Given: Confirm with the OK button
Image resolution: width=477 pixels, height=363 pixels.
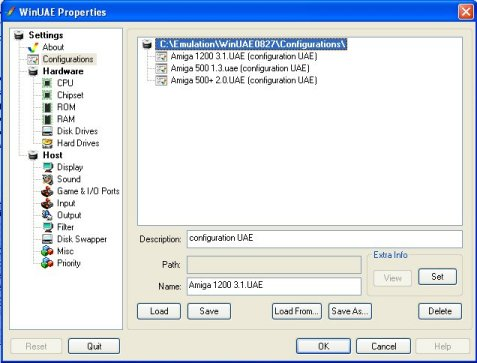Looking at the screenshot, I should [x=323, y=346].
